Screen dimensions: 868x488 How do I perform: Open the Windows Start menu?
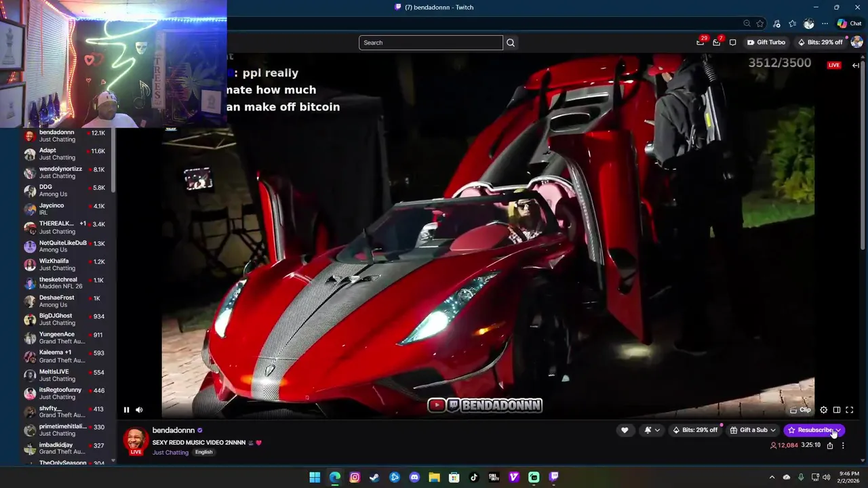(x=315, y=477)
